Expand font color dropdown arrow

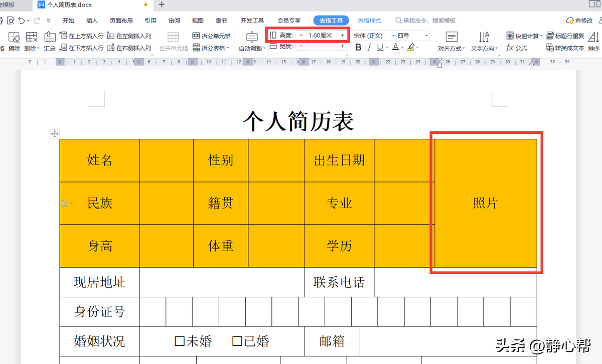coord(402,48)
